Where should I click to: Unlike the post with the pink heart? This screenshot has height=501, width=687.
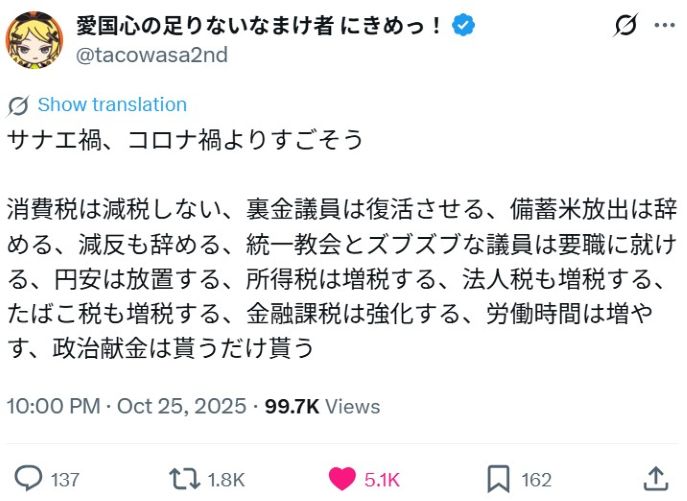[342, 478]
